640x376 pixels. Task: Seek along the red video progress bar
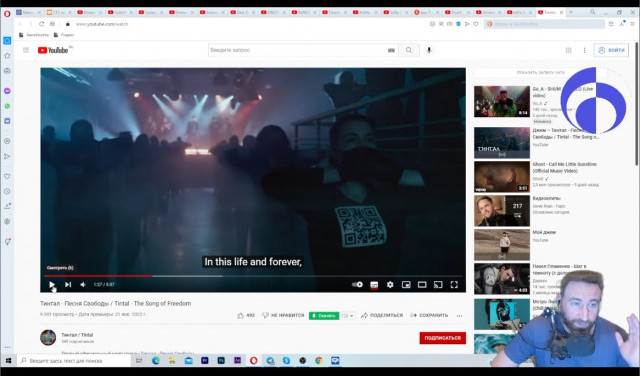coord(98,276)
